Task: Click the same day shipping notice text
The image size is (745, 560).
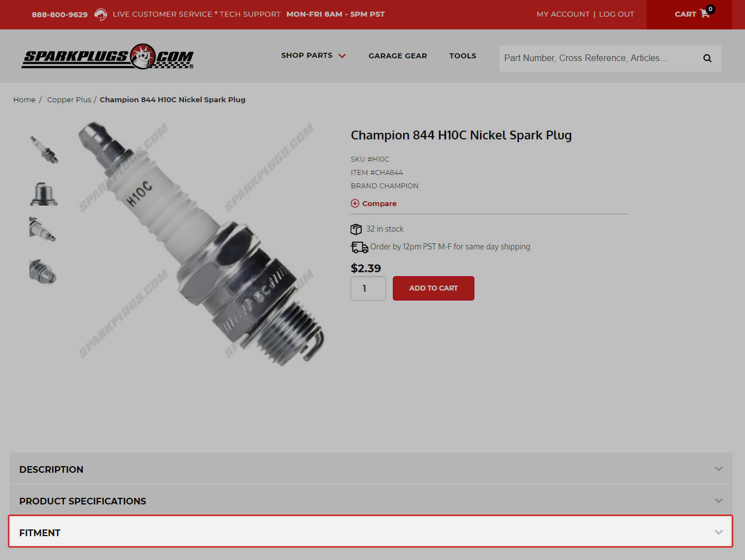Action: 450,247
